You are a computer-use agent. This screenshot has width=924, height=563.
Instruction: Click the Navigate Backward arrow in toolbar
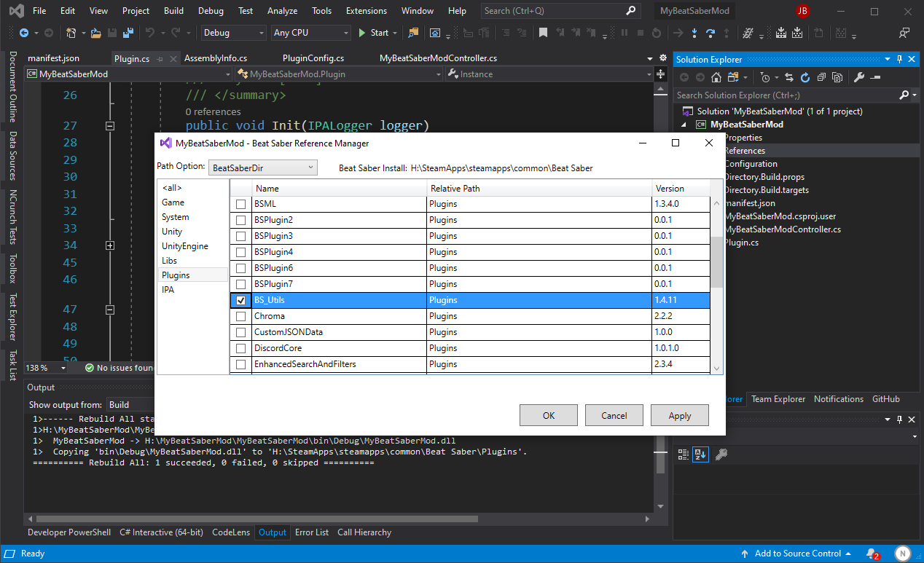pyautogui.click(x=24, y=33)
